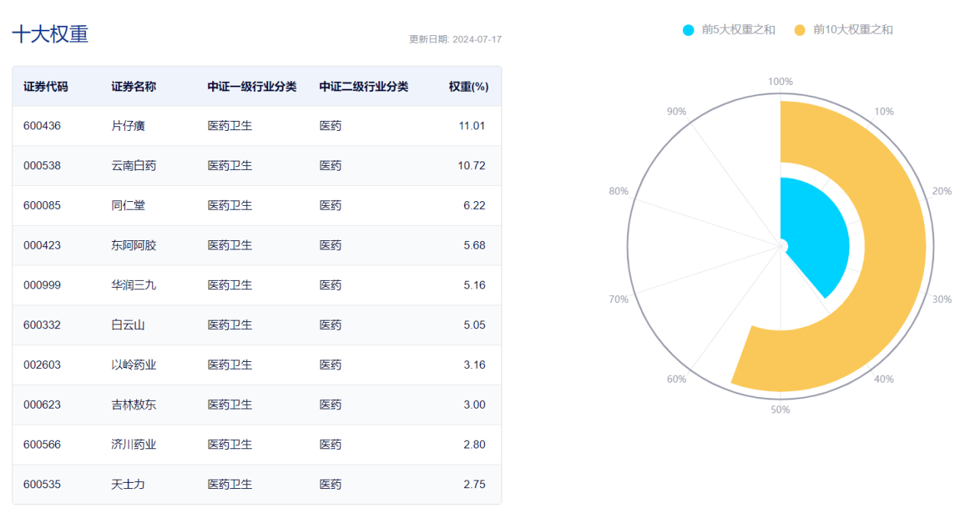Click stock code 000999
The width and height of the screenshot is (980, 518).
coord(42,285)
